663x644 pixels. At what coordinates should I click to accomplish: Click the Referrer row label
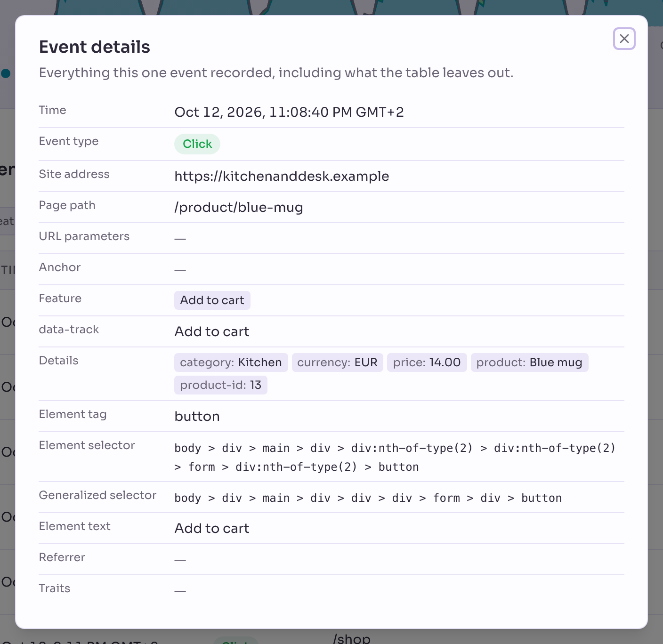point(62,557)
